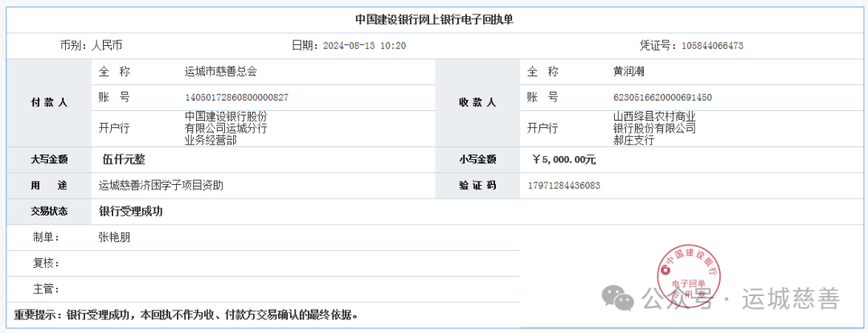The width and height of the screenshot is (868, 333).
Task: Click the 付款人 header cell
Action: tap(49, 102)
